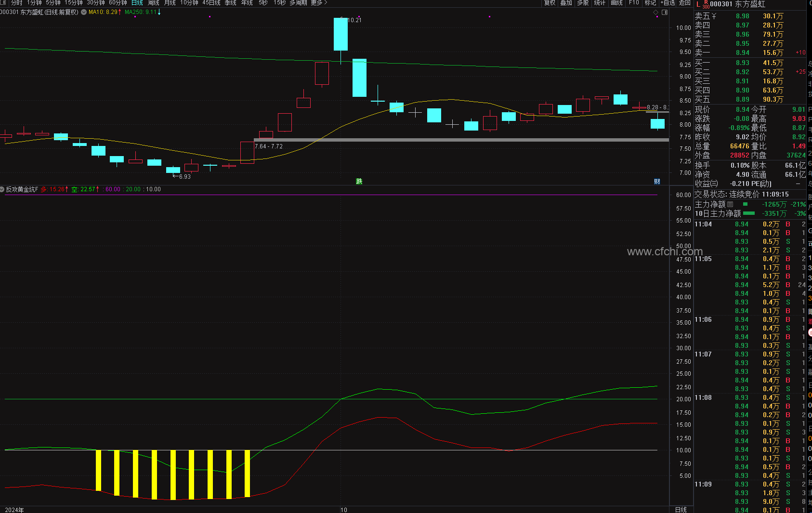Open the 多周期 multi-period view
Screen dimensions: 812x513
[x=298, y=3]
